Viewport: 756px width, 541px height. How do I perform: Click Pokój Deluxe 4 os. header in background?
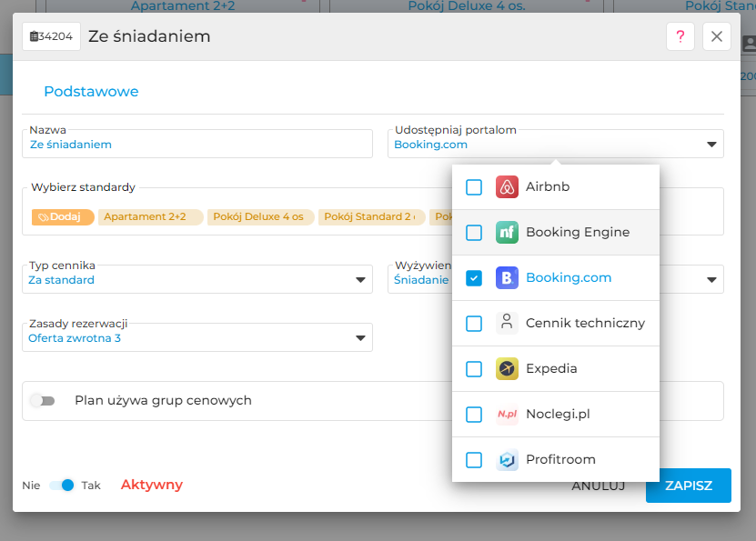(x=466, y=5)
